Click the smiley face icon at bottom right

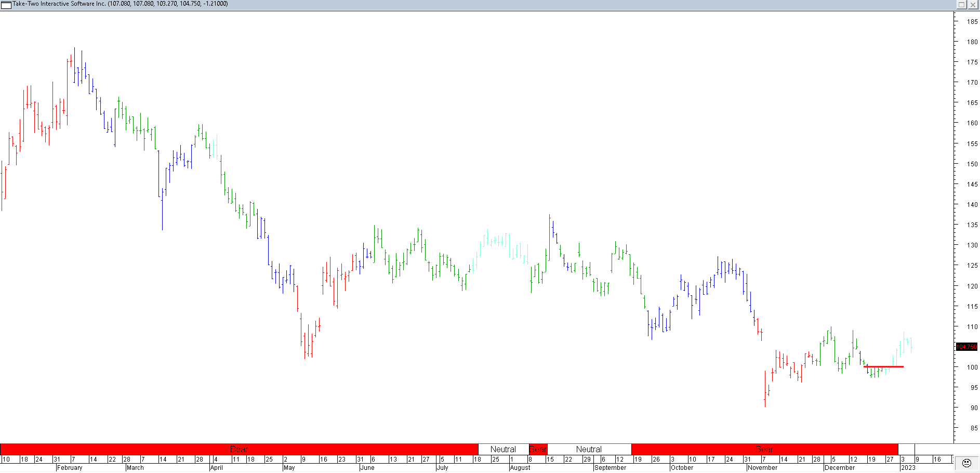click(966, 463)
